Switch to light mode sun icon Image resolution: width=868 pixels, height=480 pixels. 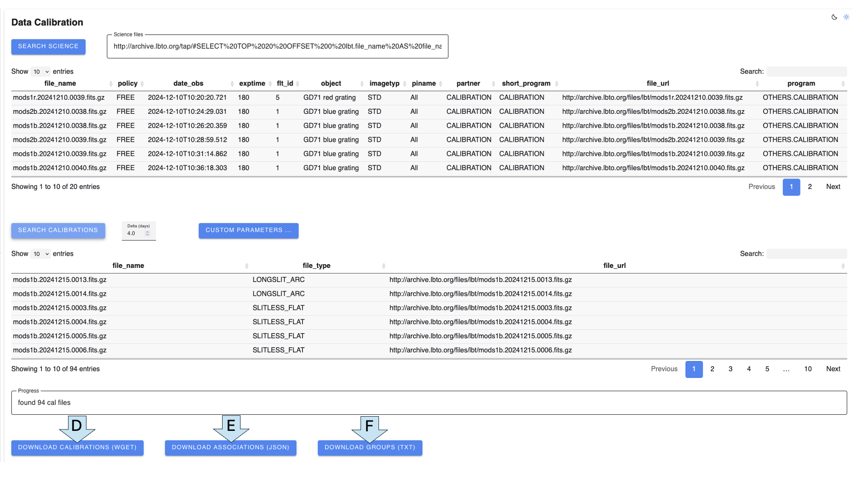[846, 17]
